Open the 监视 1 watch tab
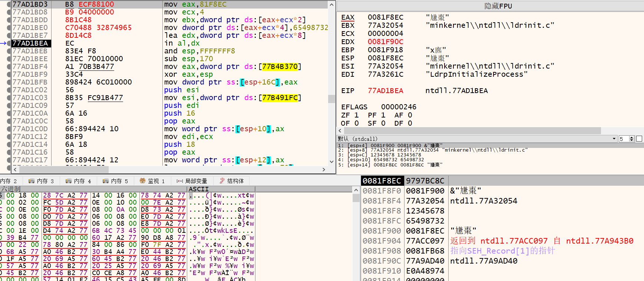The height and width of the screenshot is (281, 644). [x=152, y=181]
